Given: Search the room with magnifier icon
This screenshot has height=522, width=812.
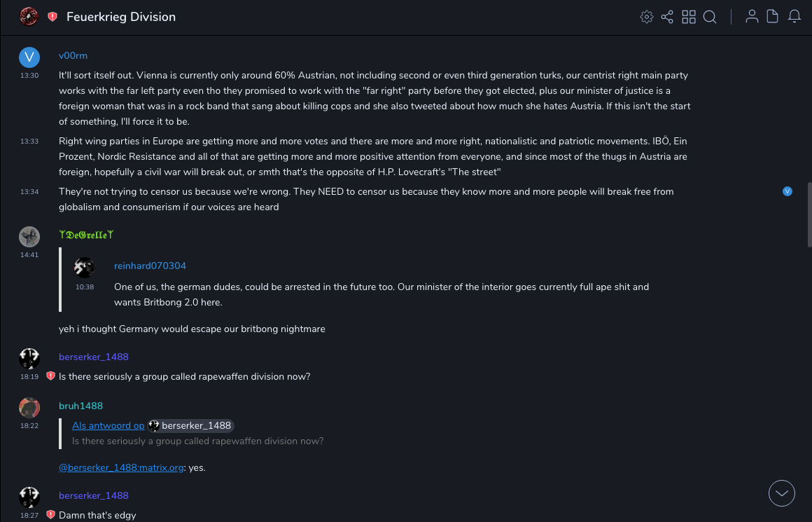Looking at the screenshot, I should [x=710, y=17].
